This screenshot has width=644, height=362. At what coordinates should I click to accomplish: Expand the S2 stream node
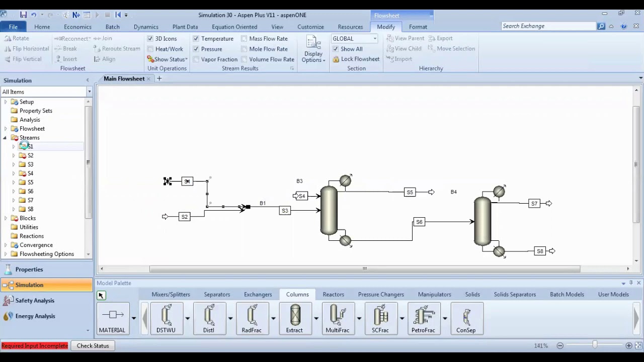click(x=14, y=156)
